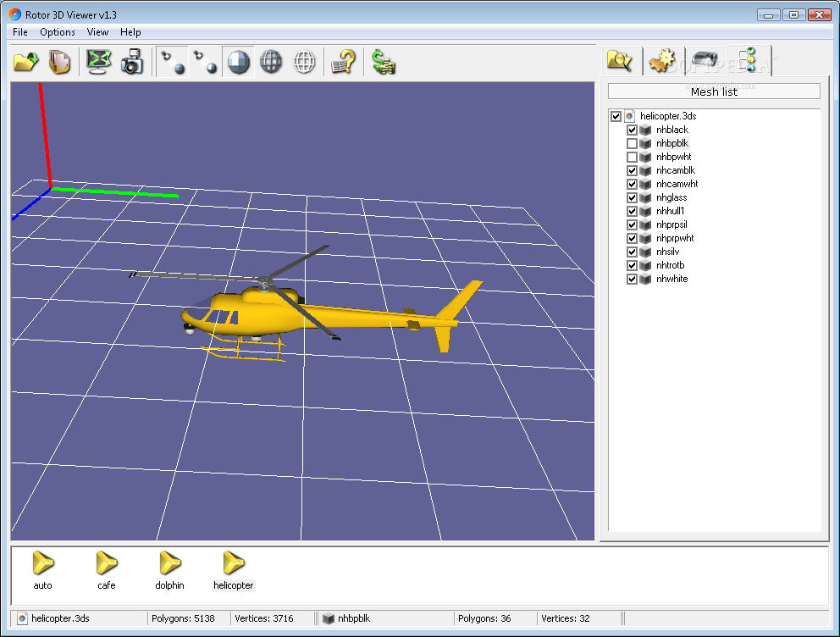This screenshot has height=637, width=840.
Task: Open the dolphin model thumbnail
Action: [169, 570]
